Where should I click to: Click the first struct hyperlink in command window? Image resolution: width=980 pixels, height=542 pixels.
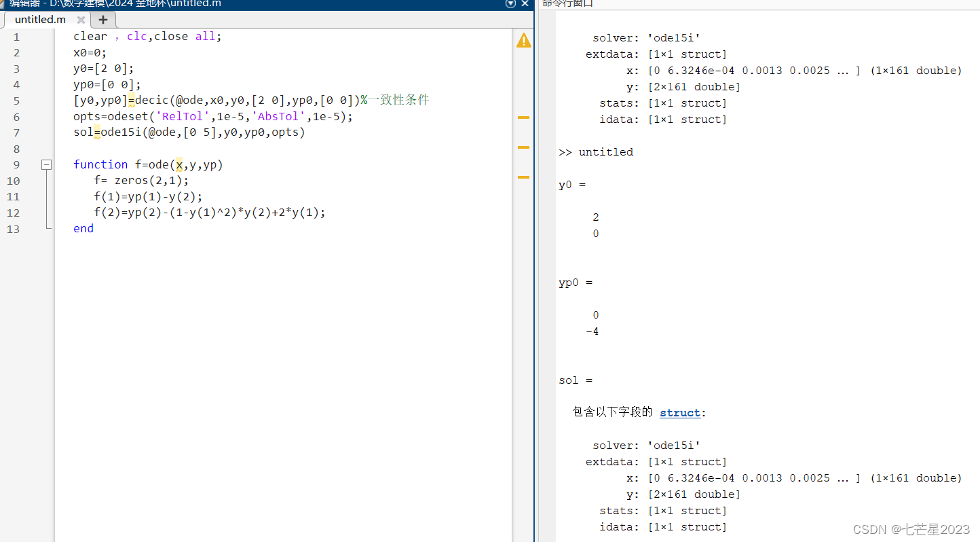pos(679,412)
